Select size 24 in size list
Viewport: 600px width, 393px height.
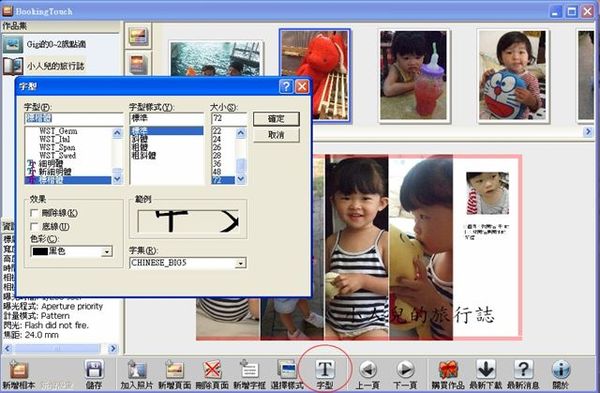pyautogui.click(x=217, y=139)
